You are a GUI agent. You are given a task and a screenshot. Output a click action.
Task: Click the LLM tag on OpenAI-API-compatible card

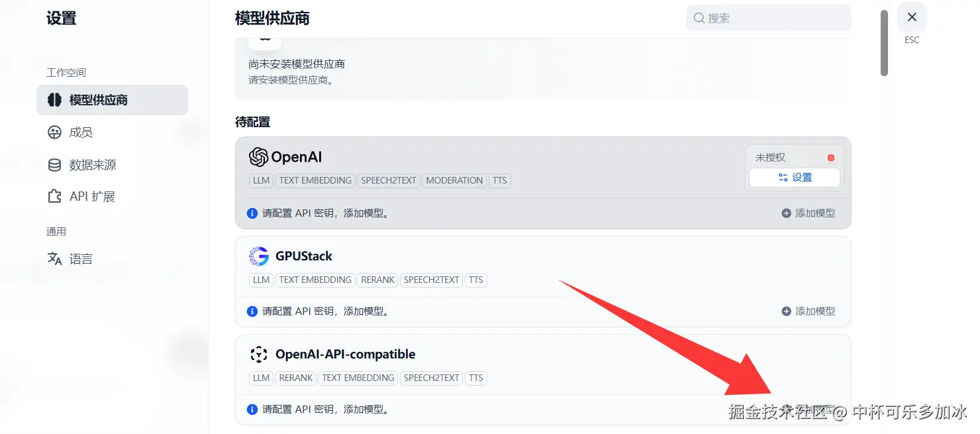[262, 378]
